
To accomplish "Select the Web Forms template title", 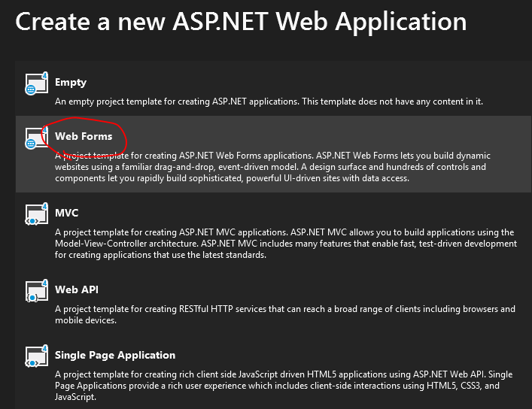I will point(84,136).
